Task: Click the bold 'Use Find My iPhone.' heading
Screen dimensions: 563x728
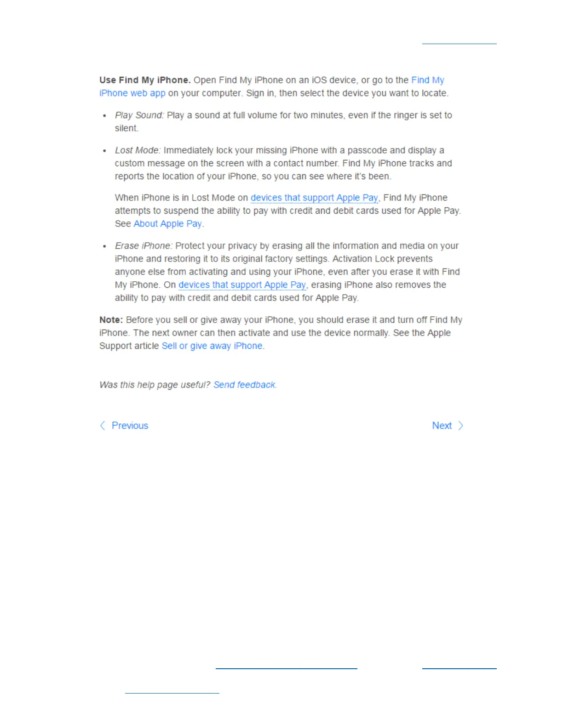Action: (145, 80)
